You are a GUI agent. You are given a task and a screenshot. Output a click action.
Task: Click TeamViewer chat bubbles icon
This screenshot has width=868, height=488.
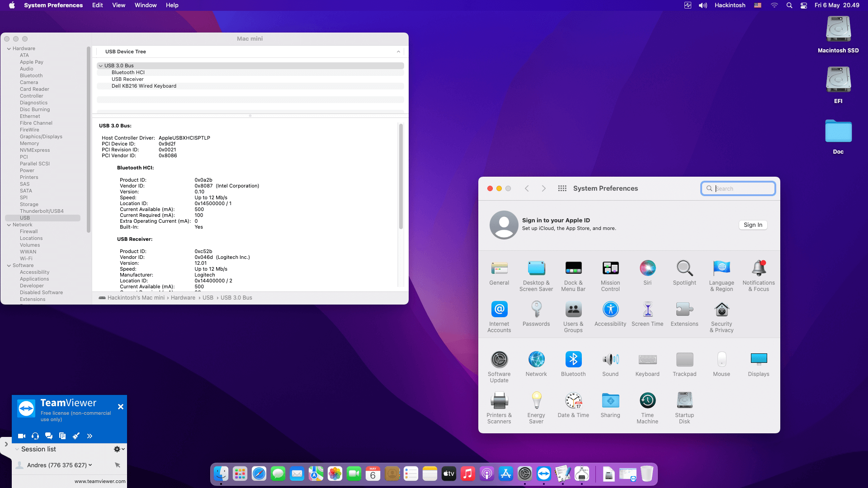(x=49, y=436)
